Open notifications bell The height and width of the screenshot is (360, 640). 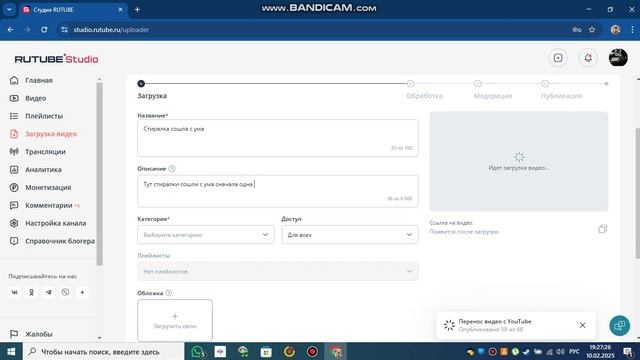click(x=588, y=58)
